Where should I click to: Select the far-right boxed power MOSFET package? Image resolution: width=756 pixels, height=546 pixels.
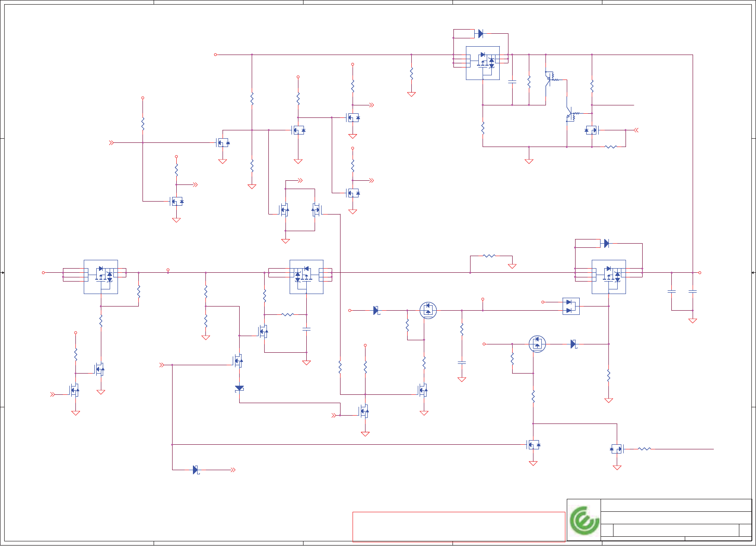coord(609,276)
